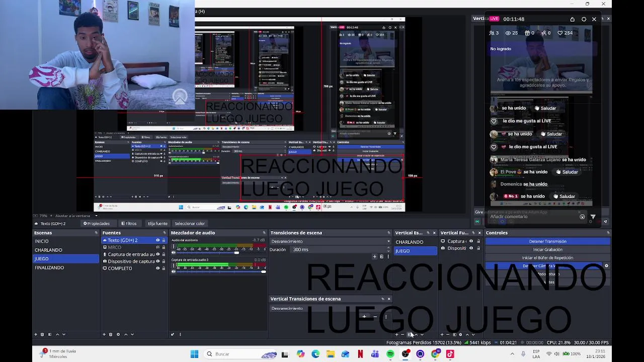Toggle lock on Dispositi source in Vertical Fuentes

coord(478,248)
